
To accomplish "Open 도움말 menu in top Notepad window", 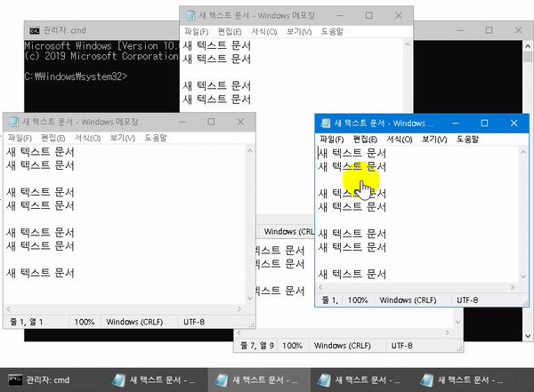I will click(x=332, y=32).
